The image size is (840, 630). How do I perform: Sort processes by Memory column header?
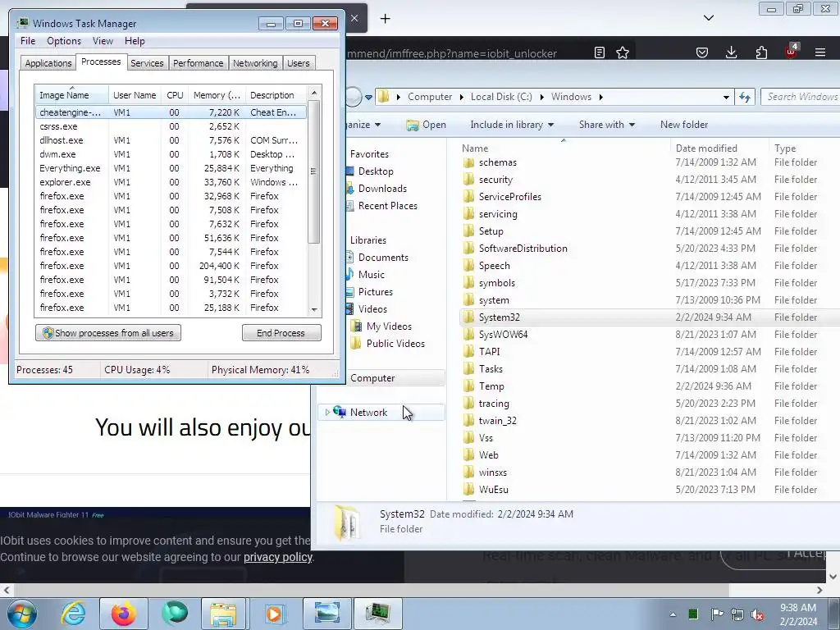click(x=217, y=95)
